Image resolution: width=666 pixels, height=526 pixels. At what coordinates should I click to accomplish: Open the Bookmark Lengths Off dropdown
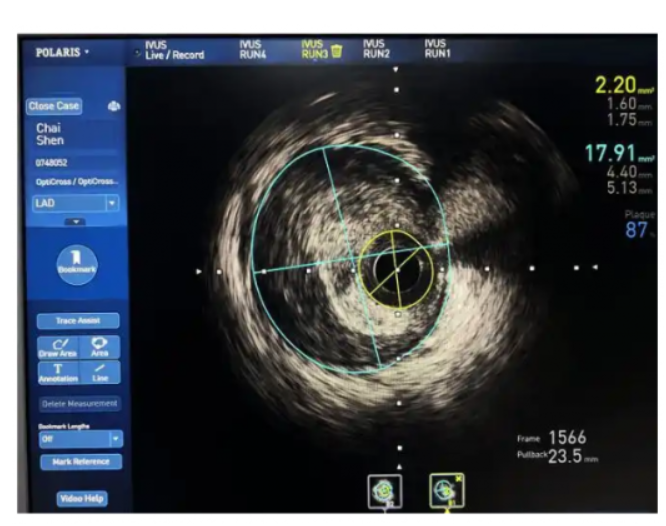coord(81,439)
